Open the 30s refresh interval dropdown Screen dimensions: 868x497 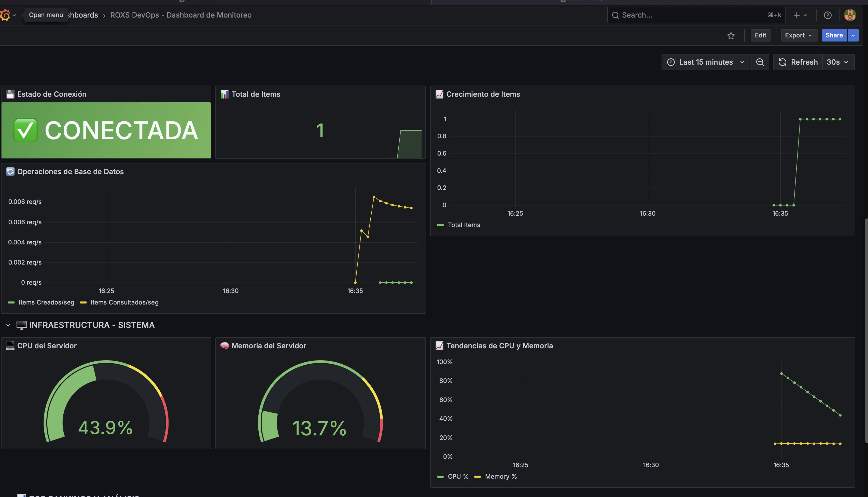pos(838,62)
